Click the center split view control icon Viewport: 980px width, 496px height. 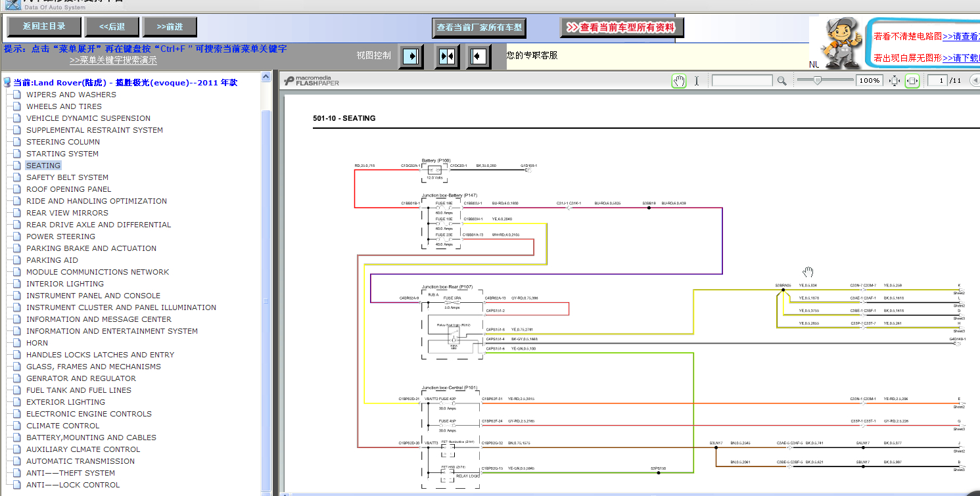point(447,56)
